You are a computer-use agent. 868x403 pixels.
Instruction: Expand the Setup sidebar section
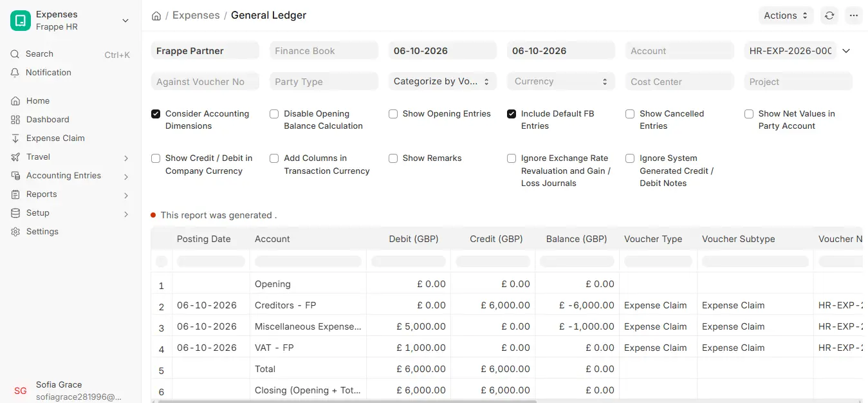126,214
